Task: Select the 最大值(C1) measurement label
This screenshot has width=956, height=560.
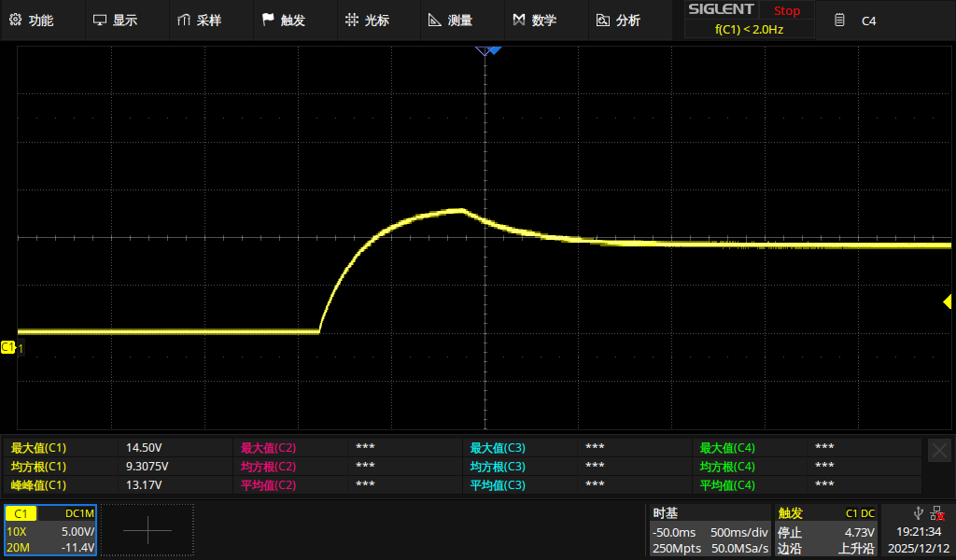Action: pyautogui.click(x=38, y=448)
